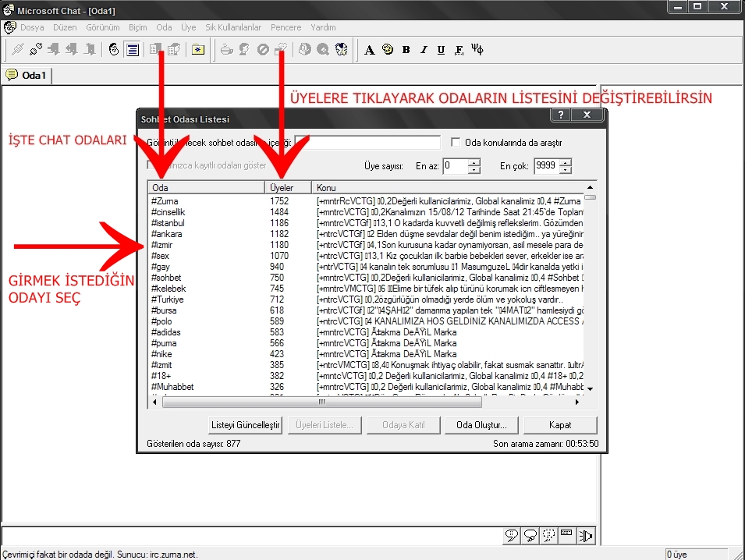Screen dimensions: 745x560
Task: Select the #Zuma room row
Action: tap(366, 201)
